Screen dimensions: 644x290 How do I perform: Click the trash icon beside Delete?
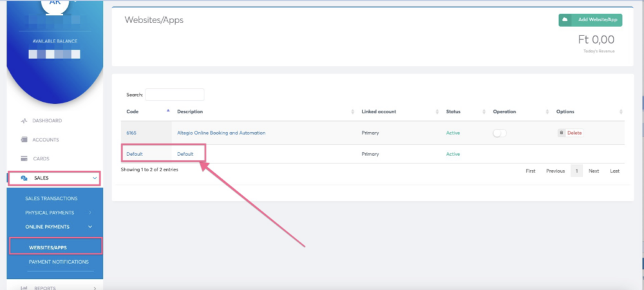pos(562,133)
